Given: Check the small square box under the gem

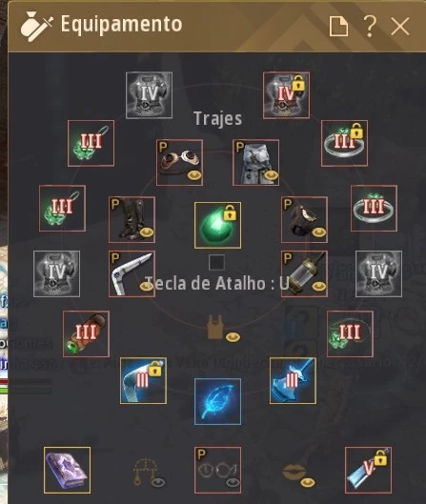Looking at the screenshot, I should [x=216, y=263].
